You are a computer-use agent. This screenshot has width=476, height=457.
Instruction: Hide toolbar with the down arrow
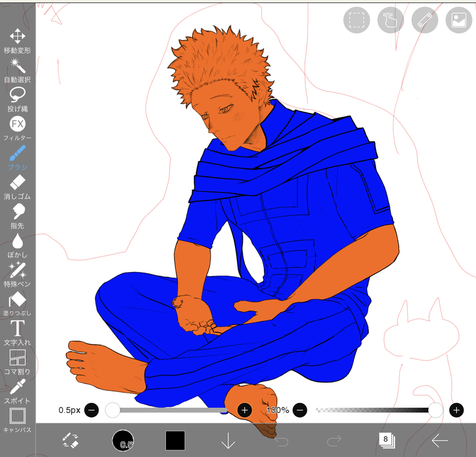tap(228, 440)
